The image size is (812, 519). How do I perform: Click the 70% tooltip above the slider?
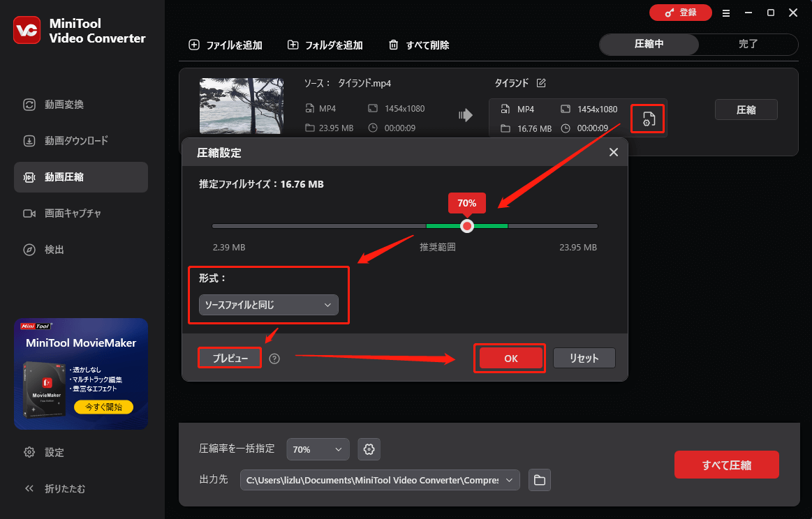[466, 204]
